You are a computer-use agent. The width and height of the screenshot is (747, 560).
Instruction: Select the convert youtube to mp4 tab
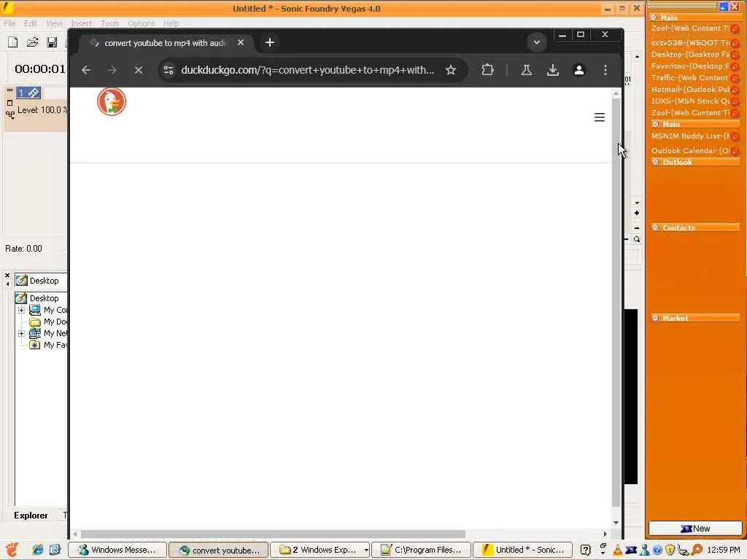[164, 42]
